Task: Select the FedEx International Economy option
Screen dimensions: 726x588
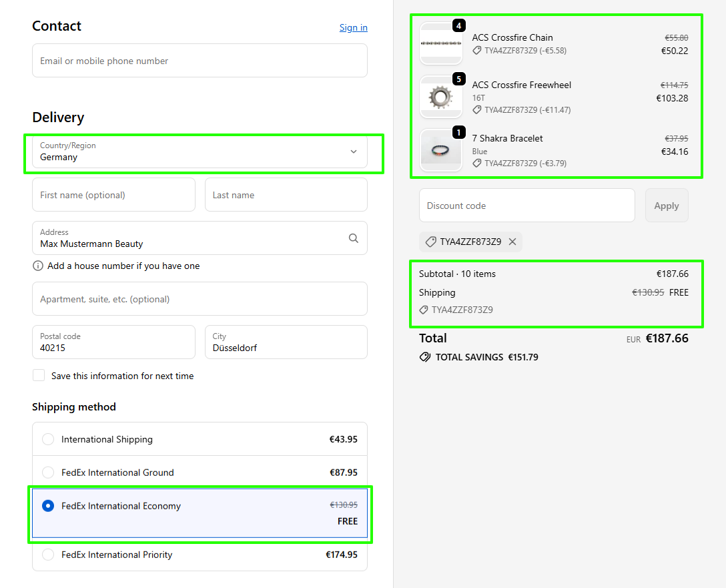Action: coord(48,506)
